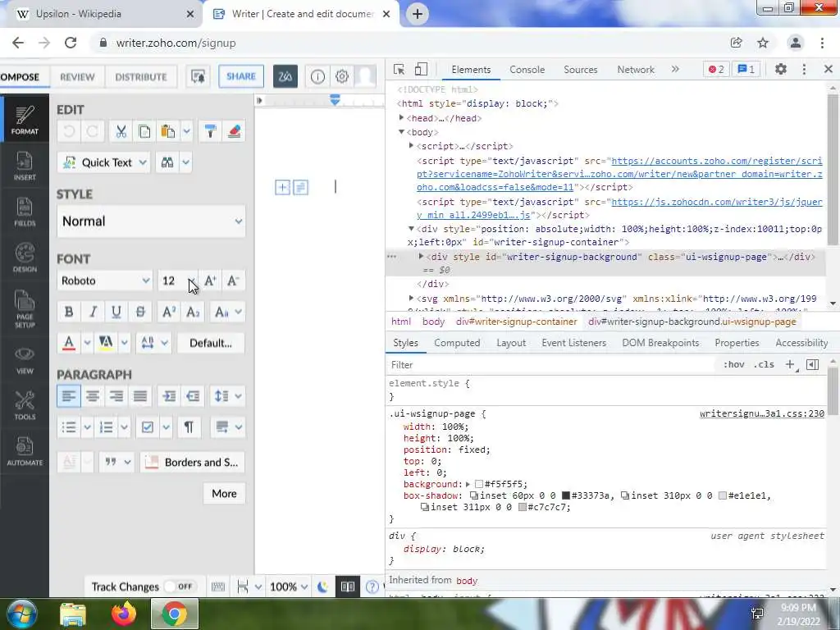This screenshot has width=840, height=630.
Task: Open the Normal style dropdown
Action: click(x=151, y=221)
